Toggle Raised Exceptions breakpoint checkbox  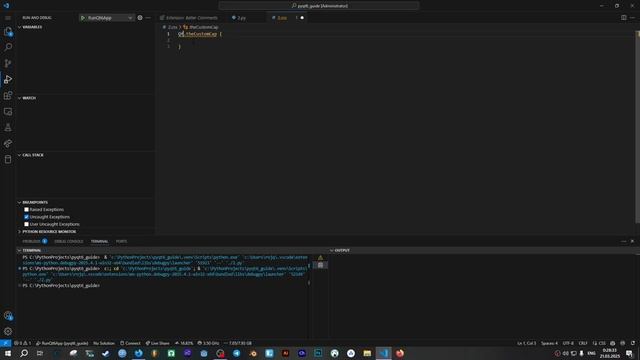(27, 210)
